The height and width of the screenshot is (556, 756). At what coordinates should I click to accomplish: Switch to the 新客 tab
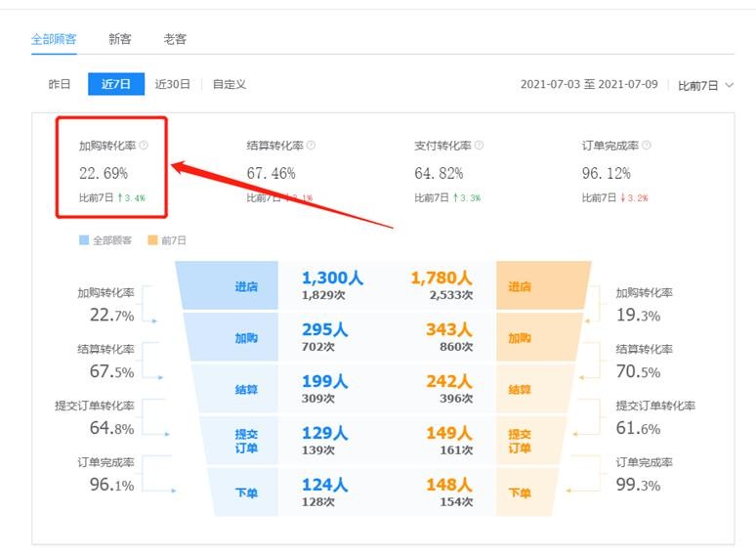(120, 39)
